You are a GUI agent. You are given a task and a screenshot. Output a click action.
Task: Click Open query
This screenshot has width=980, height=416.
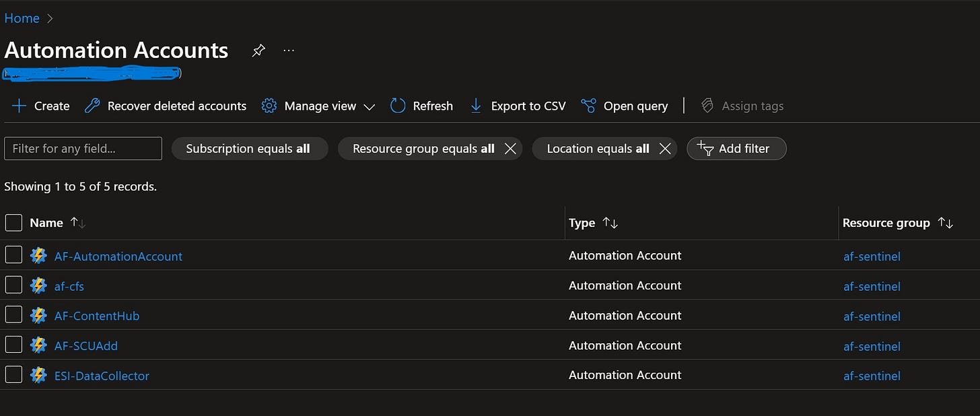[625, 106]
